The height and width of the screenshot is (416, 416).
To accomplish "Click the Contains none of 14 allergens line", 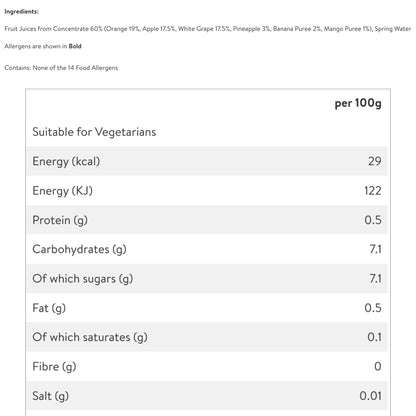I will click(x=61, y=68).
